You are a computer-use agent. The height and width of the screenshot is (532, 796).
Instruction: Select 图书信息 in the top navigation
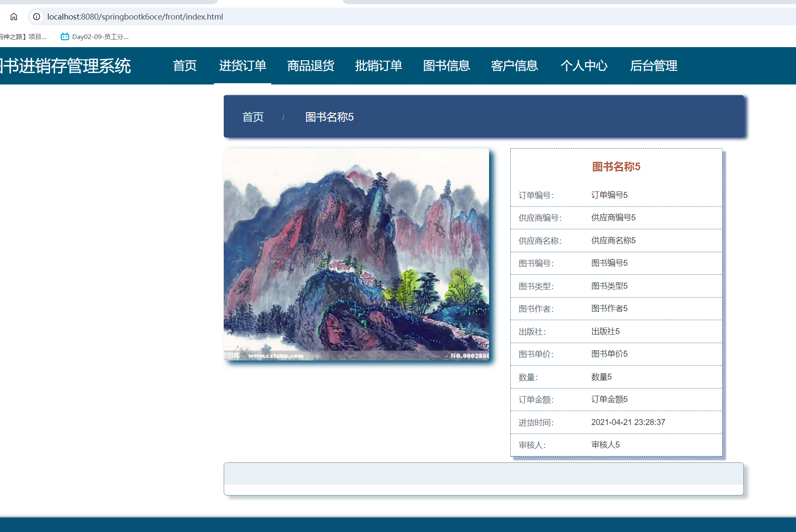point(447,66)
